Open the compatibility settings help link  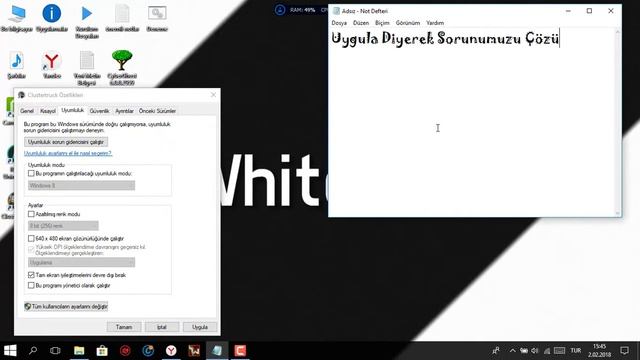68,153
